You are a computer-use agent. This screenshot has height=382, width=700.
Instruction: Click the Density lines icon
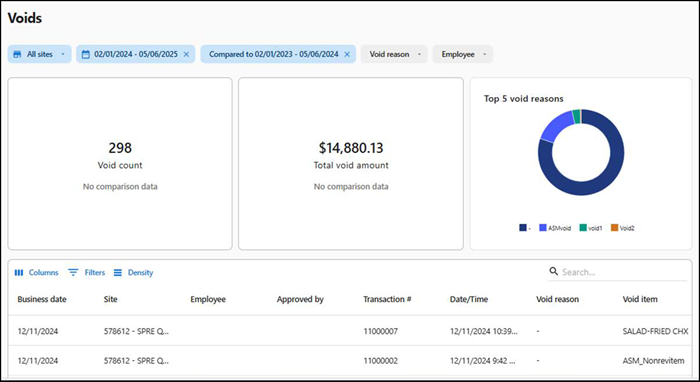[117, 272]
